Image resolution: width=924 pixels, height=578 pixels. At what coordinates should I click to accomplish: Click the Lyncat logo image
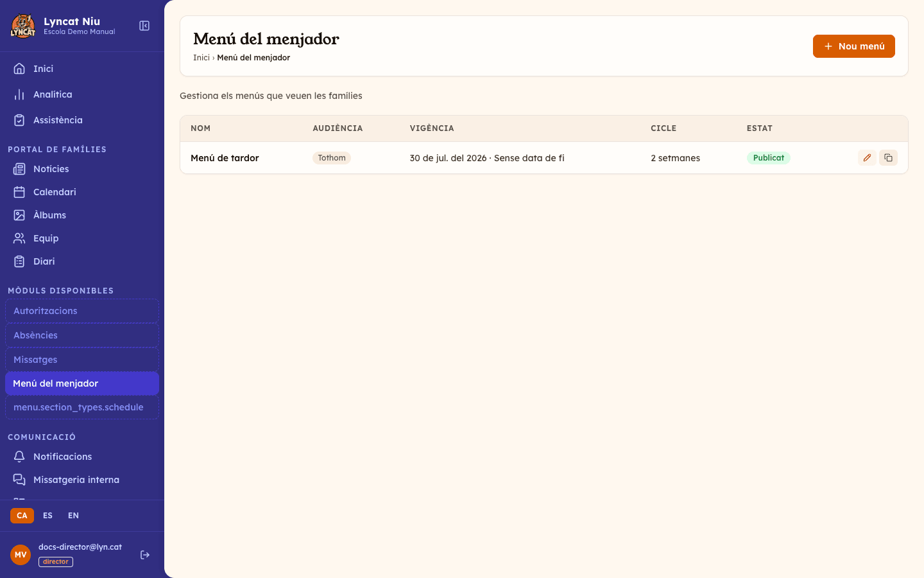[x=23, y=26]
